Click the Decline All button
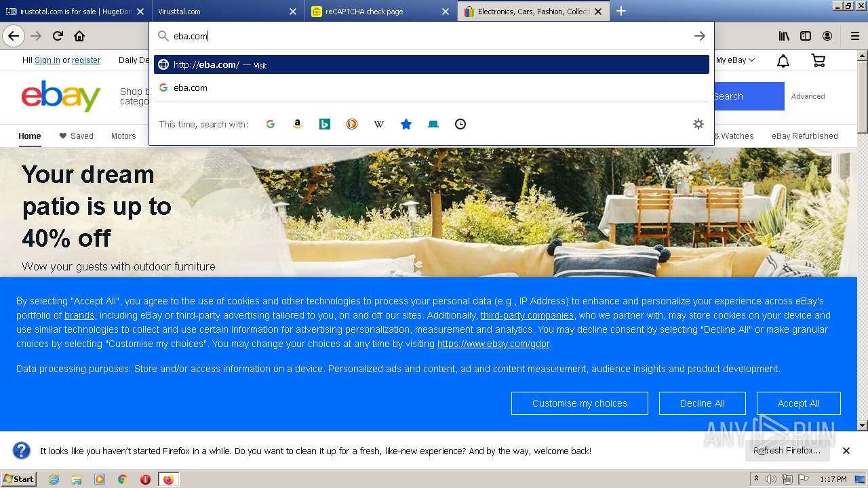This screenshot has width=868, height=488. coord(703,403)
